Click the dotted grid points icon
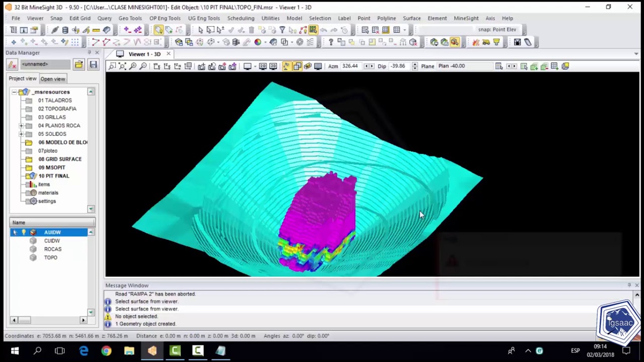 click(75, 42)
